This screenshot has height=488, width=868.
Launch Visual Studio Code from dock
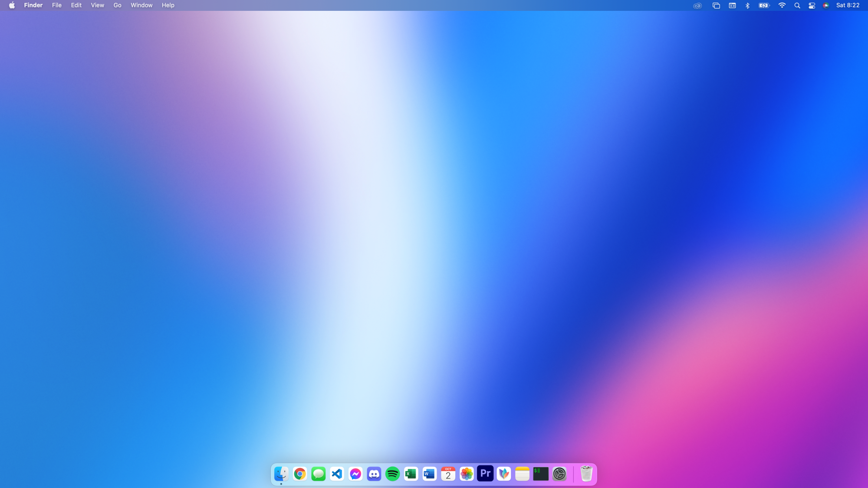337,474
